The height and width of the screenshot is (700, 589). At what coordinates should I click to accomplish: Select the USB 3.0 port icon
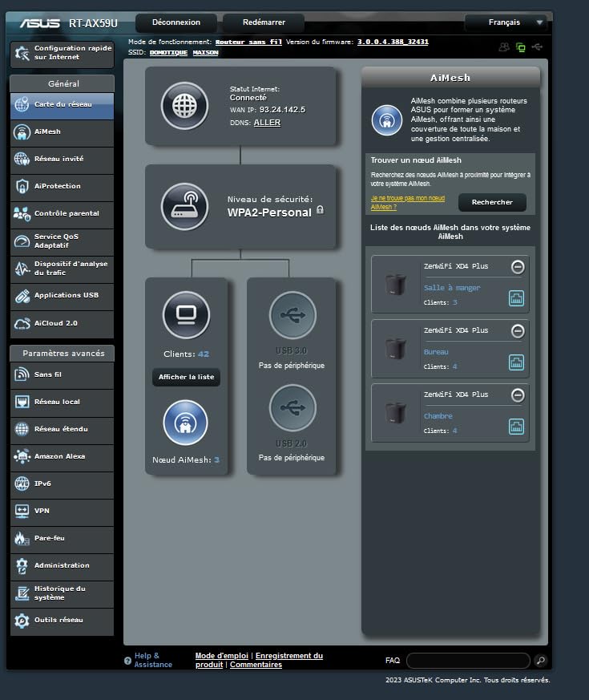pos(292,314)
